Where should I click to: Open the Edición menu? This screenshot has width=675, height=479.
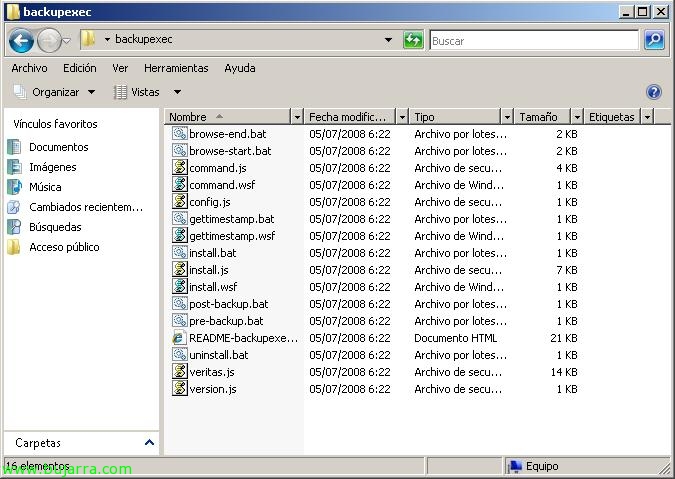click(80, 68)
